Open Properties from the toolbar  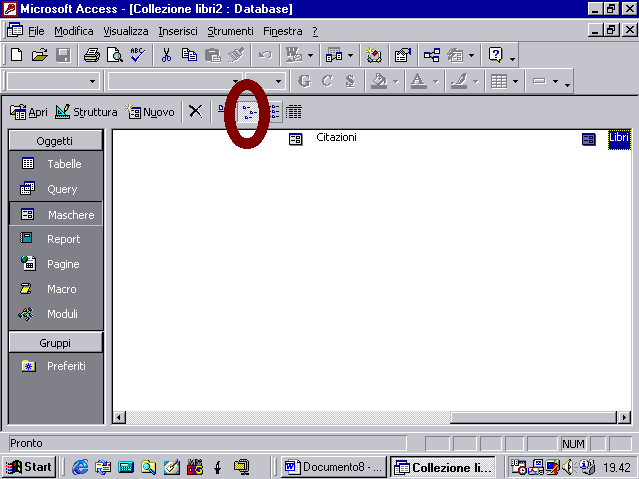403,55
